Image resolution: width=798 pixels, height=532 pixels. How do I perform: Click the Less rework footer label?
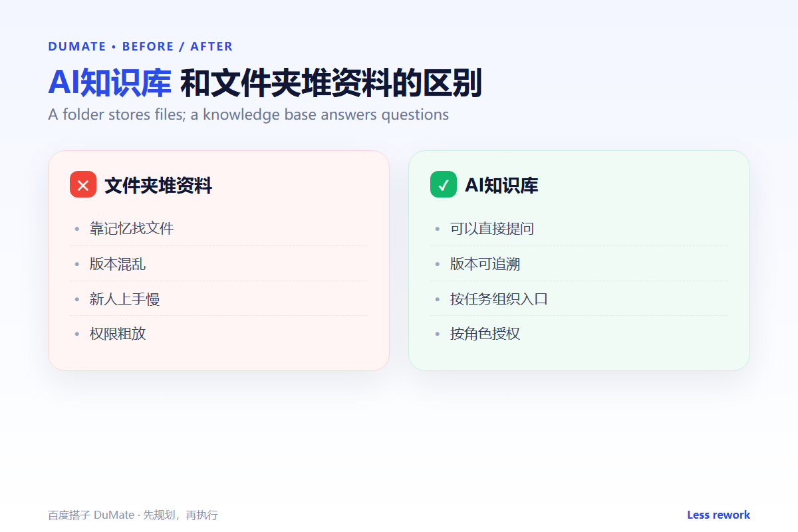click(x=718, y=515)
